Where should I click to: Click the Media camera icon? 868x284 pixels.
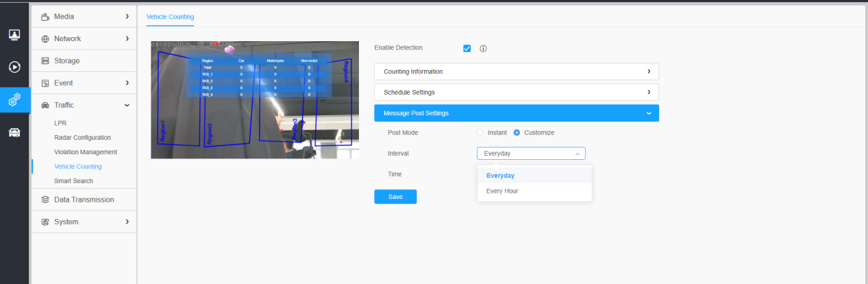45,16
